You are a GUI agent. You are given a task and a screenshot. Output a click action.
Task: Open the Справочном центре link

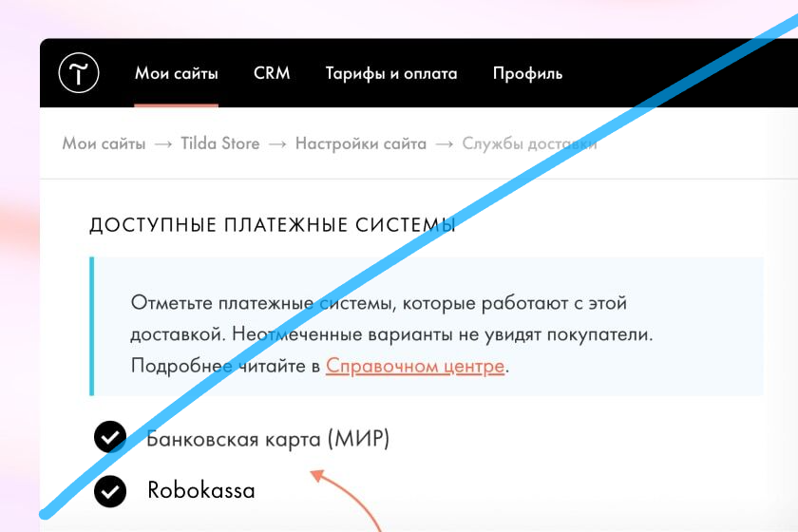tap(415, 366)
